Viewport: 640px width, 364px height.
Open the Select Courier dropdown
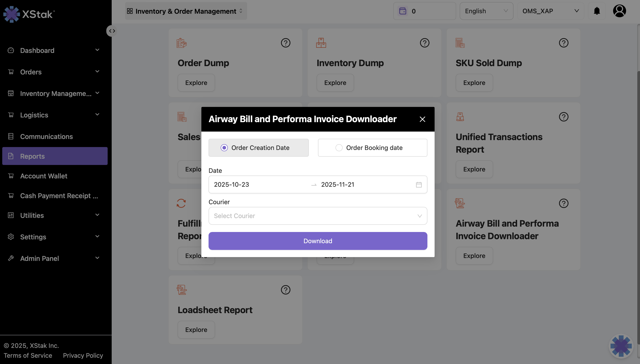click(x=318, y=216)
